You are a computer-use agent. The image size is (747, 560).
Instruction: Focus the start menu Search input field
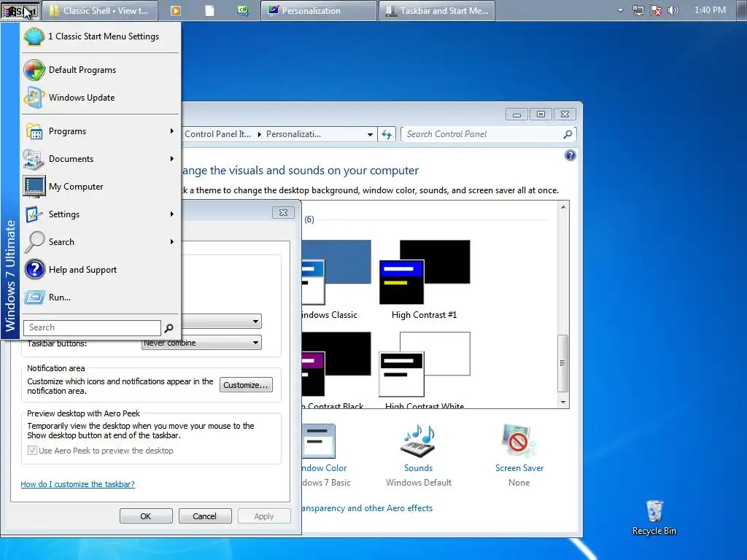click(x=93, y=327)
